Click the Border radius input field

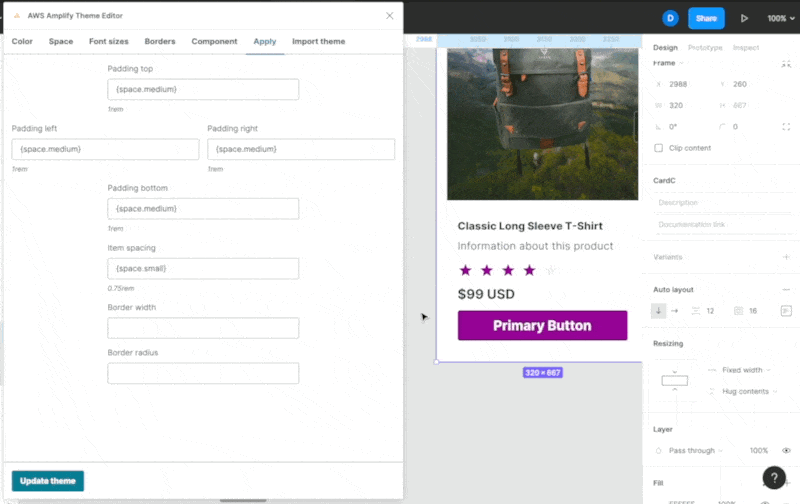(x=203, y=373)
